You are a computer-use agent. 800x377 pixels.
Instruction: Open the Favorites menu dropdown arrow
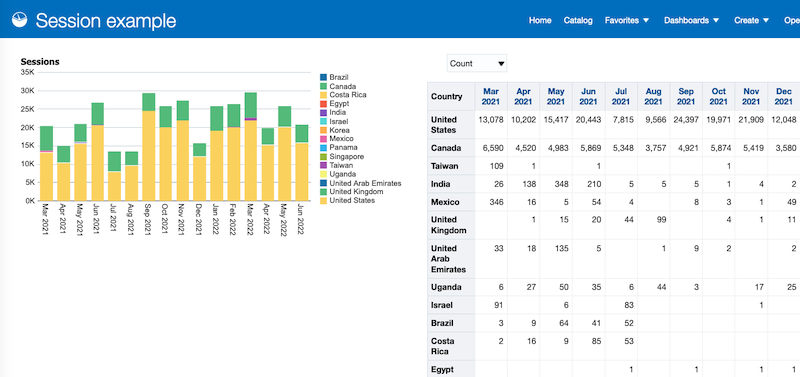[x=646, y=20]
